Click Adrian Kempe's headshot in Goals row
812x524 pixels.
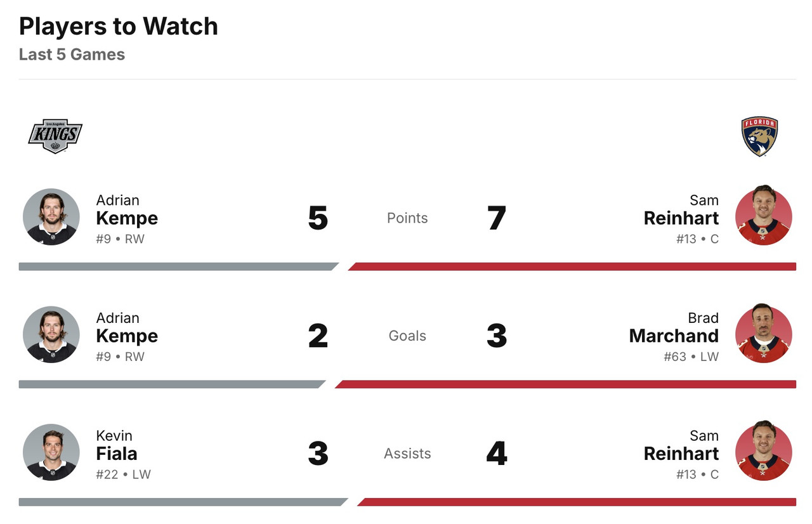tap(51, 335)
